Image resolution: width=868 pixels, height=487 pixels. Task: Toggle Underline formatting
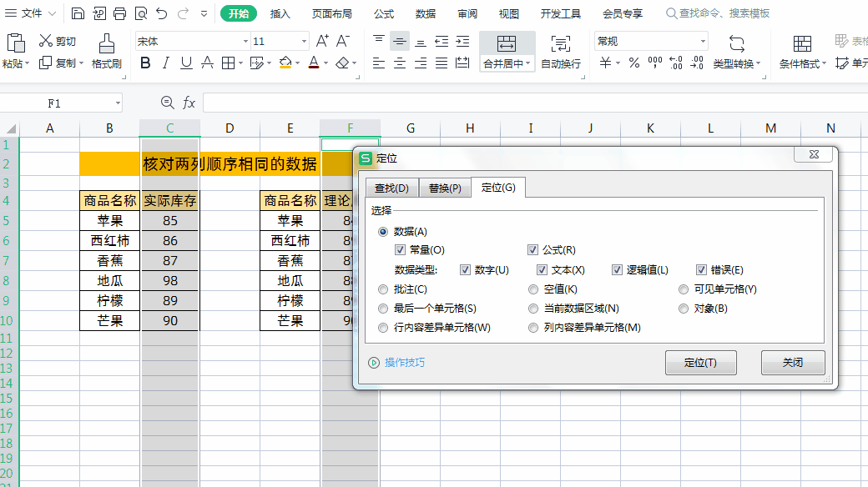coord(187,63)
